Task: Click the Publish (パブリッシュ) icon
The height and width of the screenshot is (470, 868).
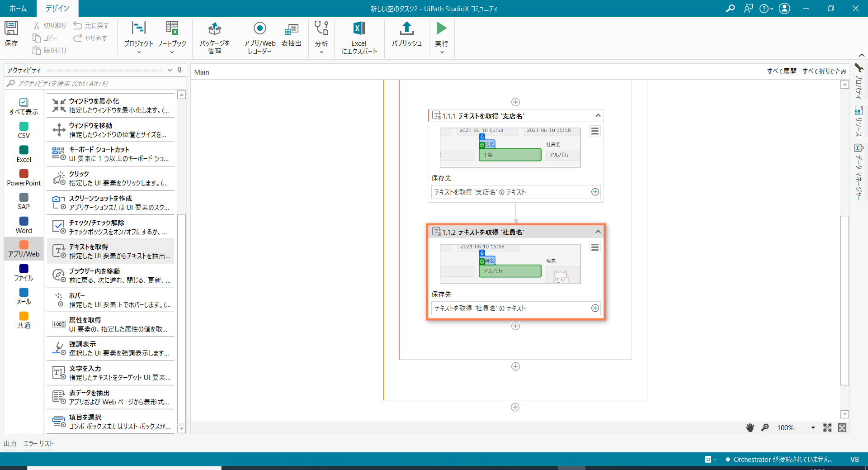Action: click(x=406, y=29)
